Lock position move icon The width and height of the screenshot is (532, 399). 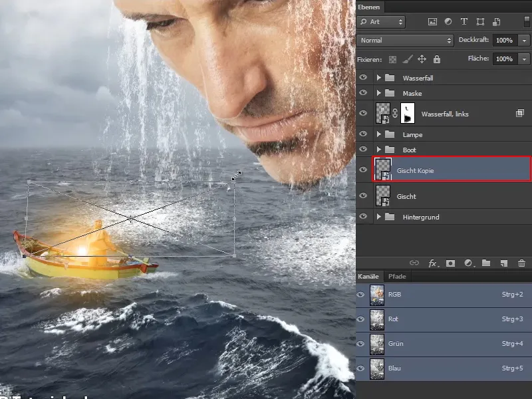point(422,59)
